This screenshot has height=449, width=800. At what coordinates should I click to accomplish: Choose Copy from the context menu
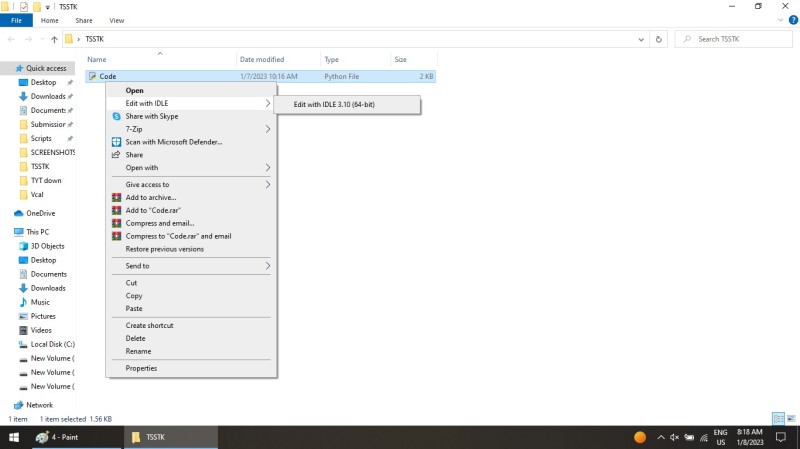191,295
